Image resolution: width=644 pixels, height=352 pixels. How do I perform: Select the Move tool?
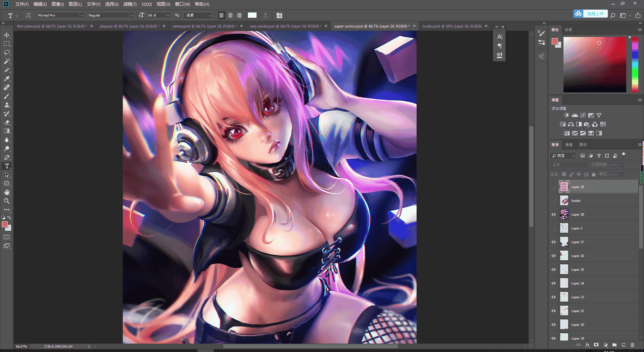(7, 35)
